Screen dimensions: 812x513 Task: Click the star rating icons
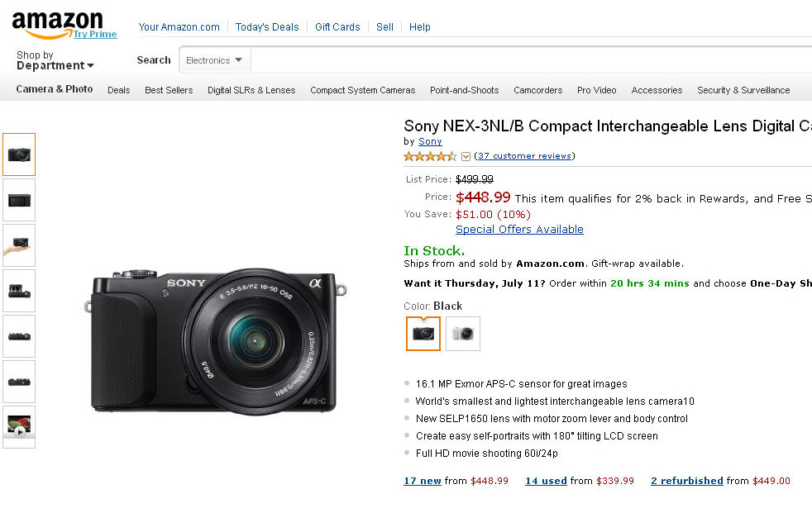(x=430, y=156)
